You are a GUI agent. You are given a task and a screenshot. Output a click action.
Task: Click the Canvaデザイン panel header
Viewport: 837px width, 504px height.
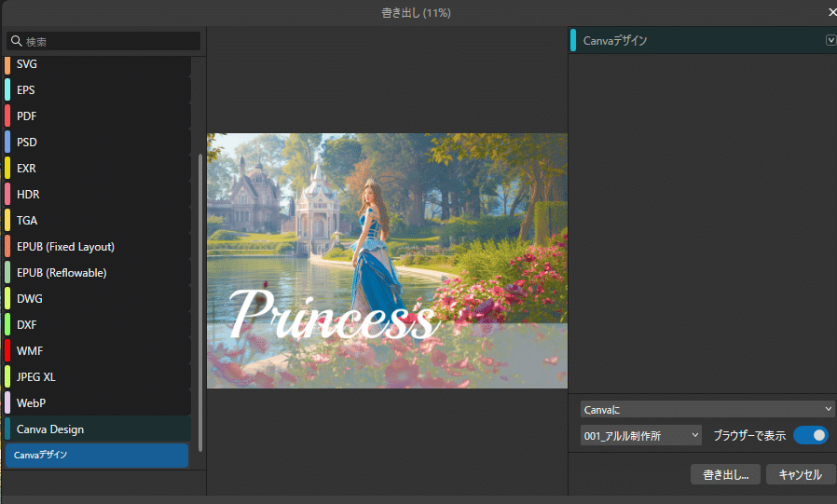click(703, 40)
